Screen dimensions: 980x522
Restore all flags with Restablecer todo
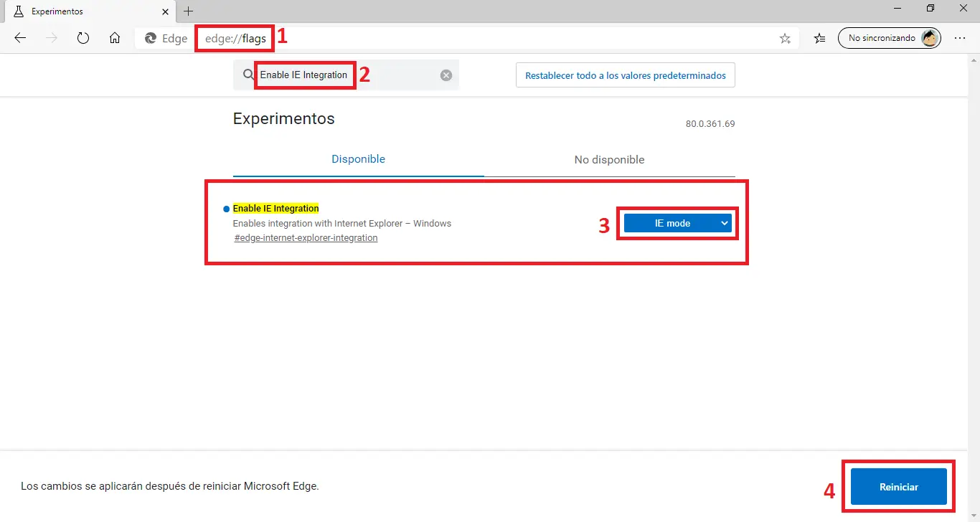coord(625,75)
